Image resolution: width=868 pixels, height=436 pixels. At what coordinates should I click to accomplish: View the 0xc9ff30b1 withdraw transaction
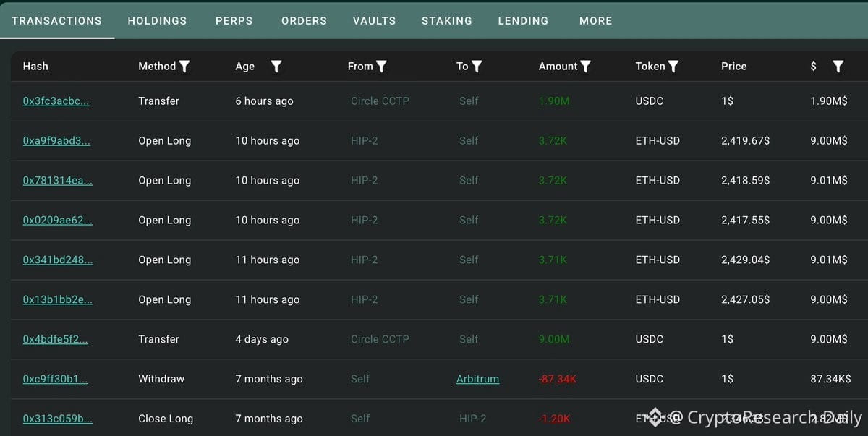[x=56, y=379]
